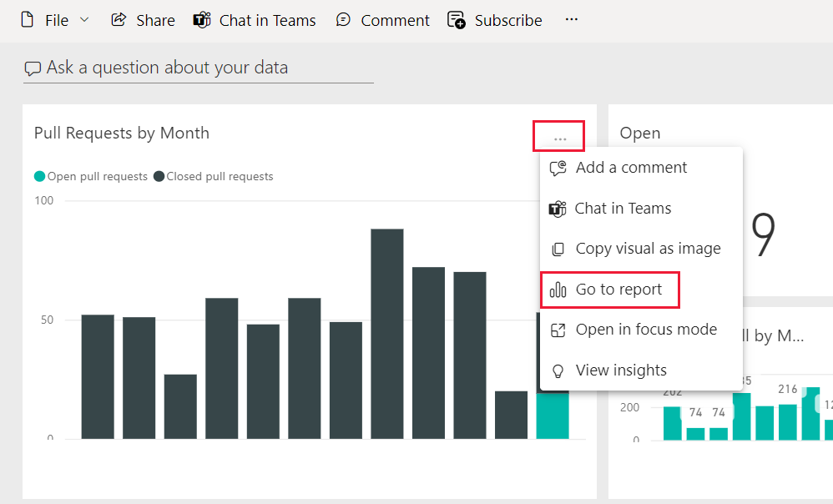This screenshot has height=504, width=833.
Task: Click the copy icon next to Copy visual as image
Action: click(x=558, y=249)
